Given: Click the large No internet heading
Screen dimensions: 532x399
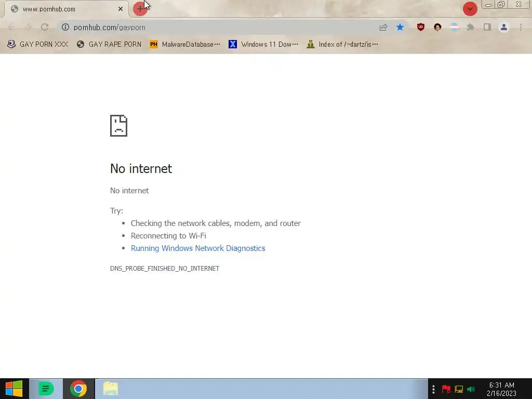Looking at the screenshot, I should coord(141,169).
